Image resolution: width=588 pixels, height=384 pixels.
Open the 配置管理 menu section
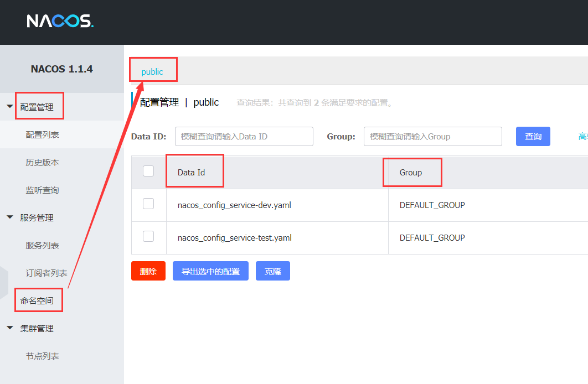pos(37,107)
